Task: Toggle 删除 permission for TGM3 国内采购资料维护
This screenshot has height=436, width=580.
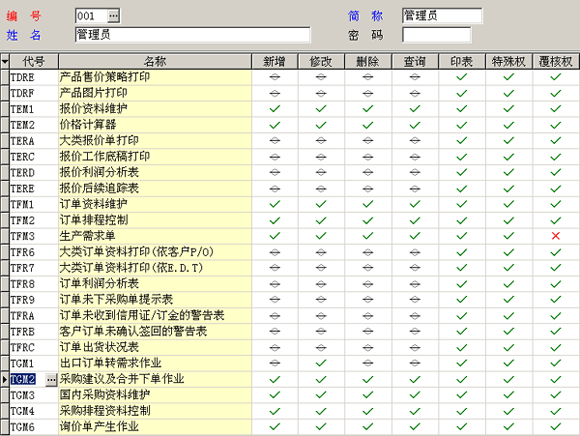Action: click(x=368, y=395)
